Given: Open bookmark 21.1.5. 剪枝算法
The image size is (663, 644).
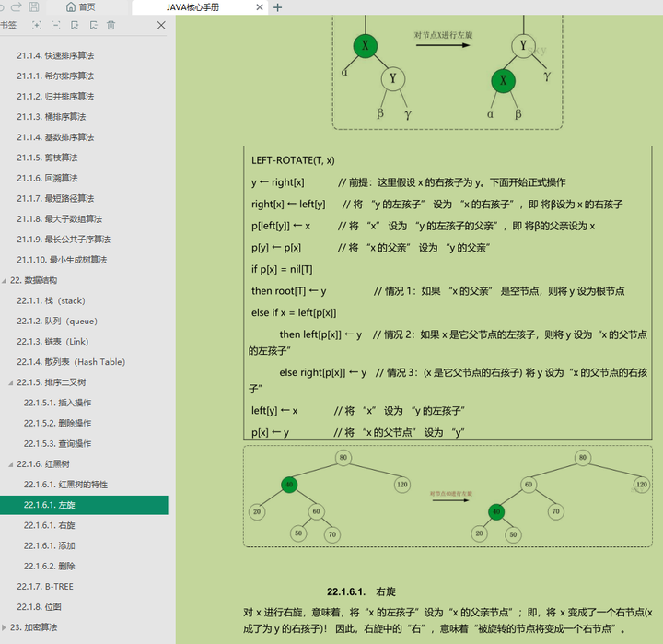Looking at the screenshot, I should [47, 158].
